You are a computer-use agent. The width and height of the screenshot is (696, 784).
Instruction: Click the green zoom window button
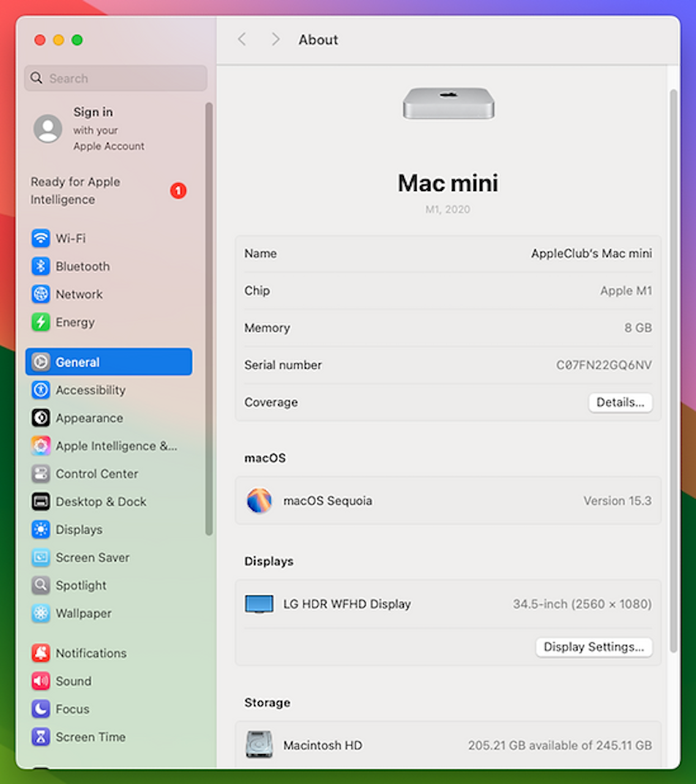point(77,40)
